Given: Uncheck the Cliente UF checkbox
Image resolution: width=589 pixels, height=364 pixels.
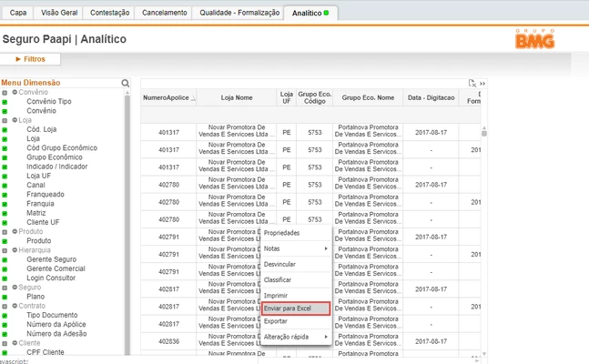Looking at the screenshot, I should tap(5, 223).
